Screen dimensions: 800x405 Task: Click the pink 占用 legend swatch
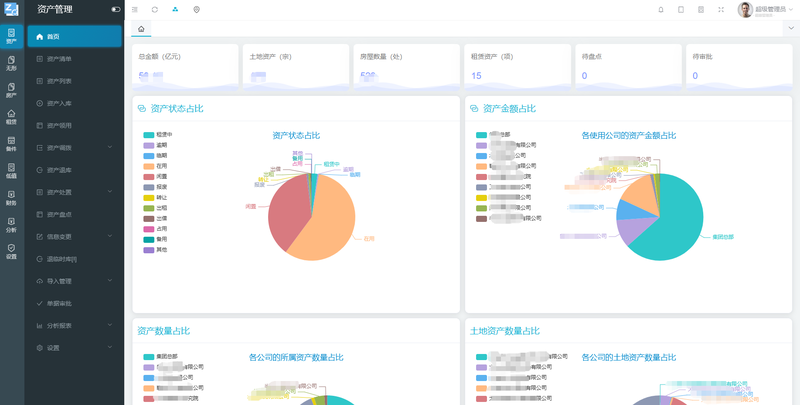148,229
